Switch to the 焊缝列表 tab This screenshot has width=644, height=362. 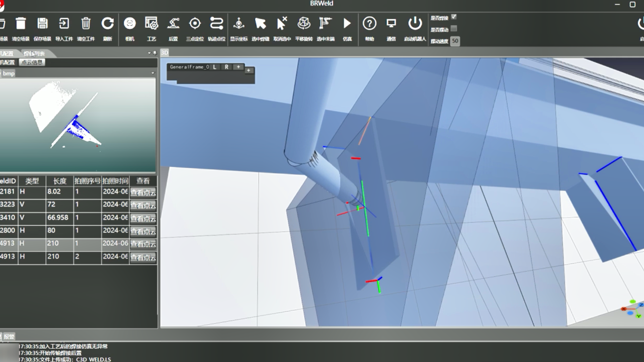(34, 53)
